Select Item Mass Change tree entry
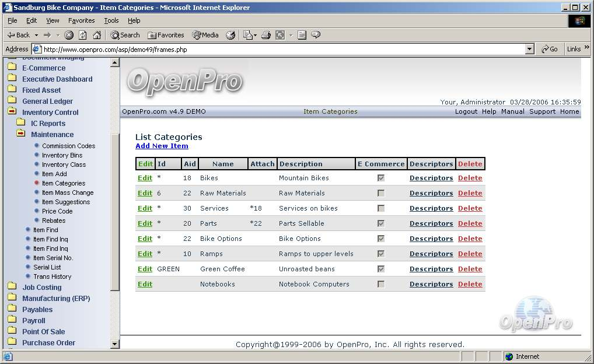Viewport: 594px width, 364px height. click(68, 192)
